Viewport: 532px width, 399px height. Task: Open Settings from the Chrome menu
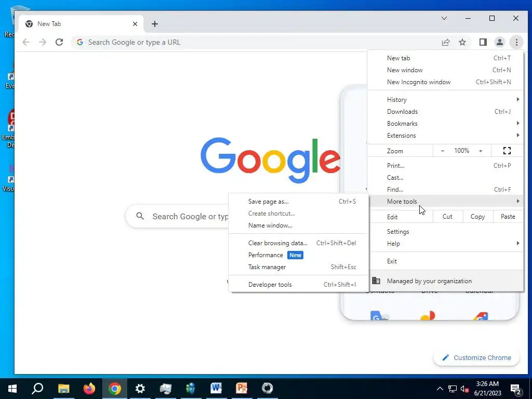click(x=445, y=231)
